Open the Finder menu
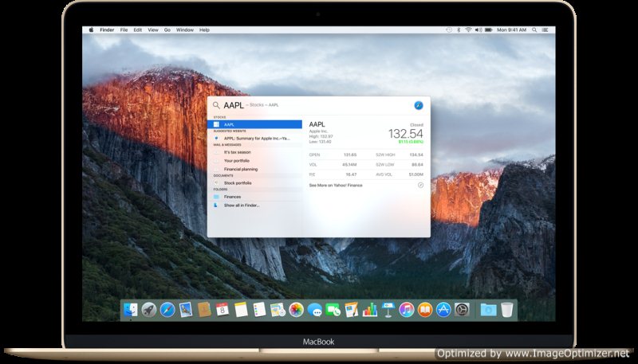 [107, 30]
